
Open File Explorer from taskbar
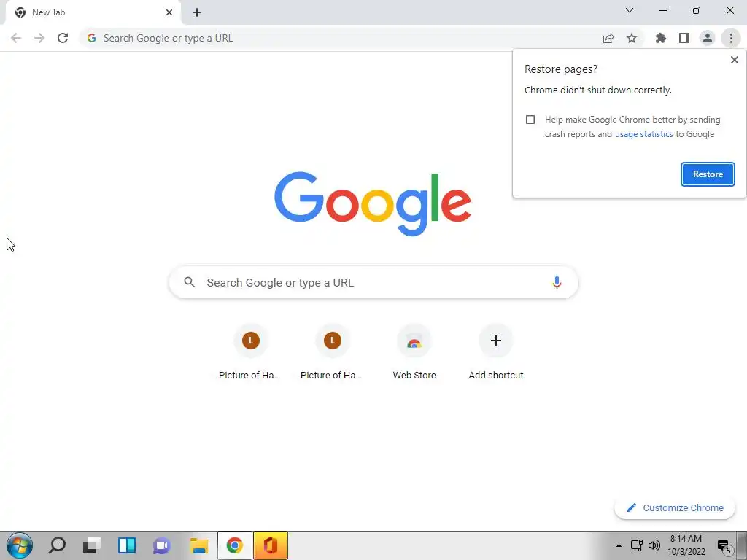coord(198,545)
